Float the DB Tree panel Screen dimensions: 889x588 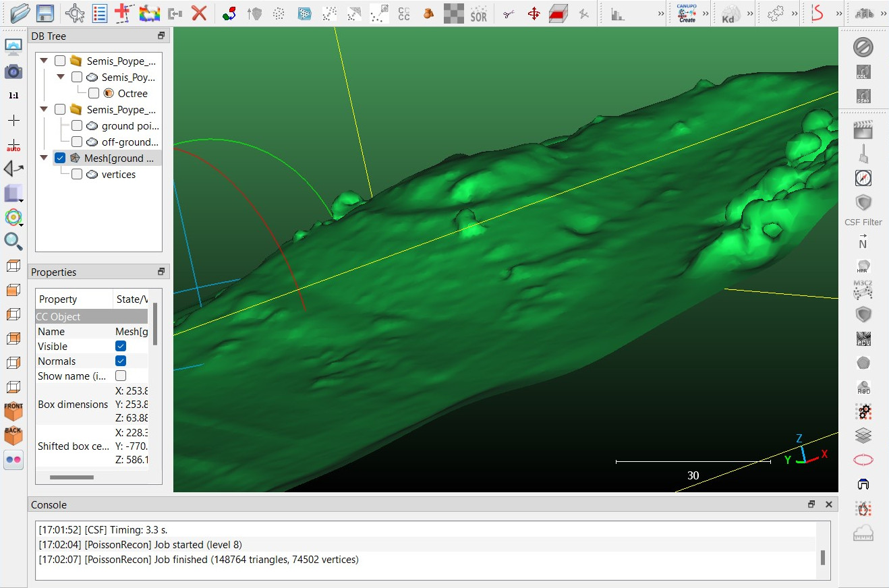pyautogui.click(x=161, y=36)
